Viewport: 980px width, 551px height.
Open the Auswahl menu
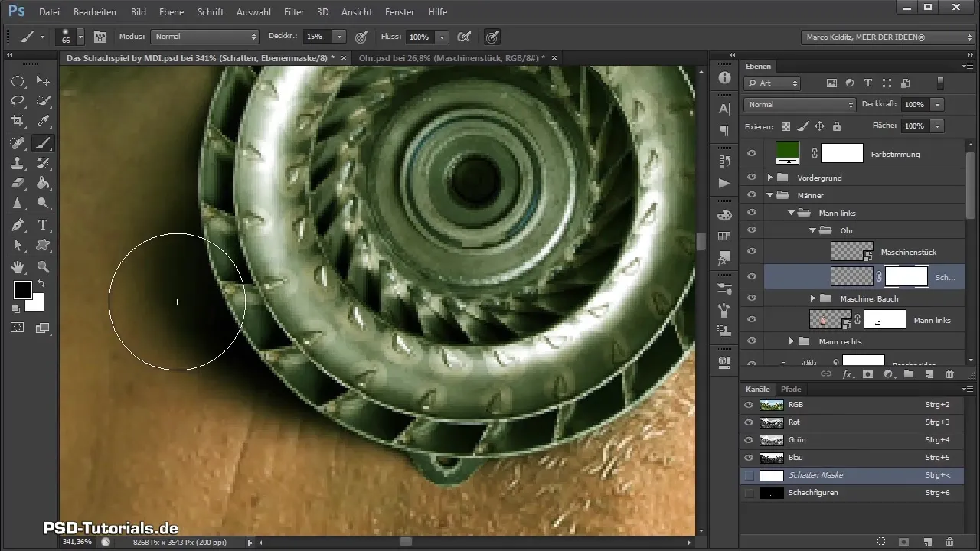click(253, 12)
